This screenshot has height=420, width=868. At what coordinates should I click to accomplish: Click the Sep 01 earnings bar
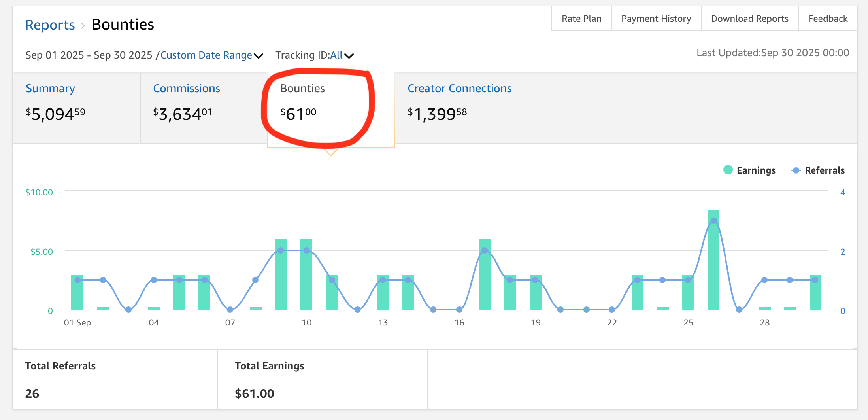pyautogui.click(x=77, y=293)
